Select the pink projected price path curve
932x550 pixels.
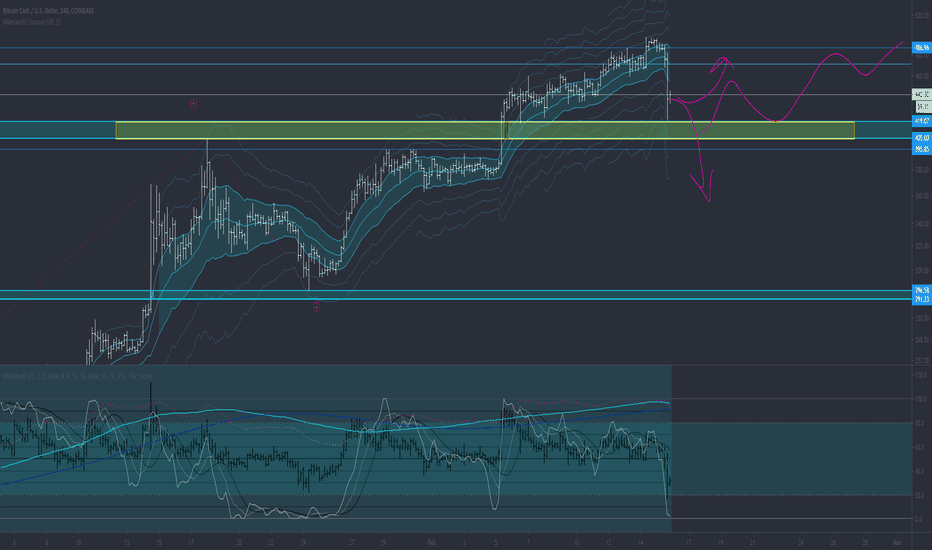tap(802, 86)
